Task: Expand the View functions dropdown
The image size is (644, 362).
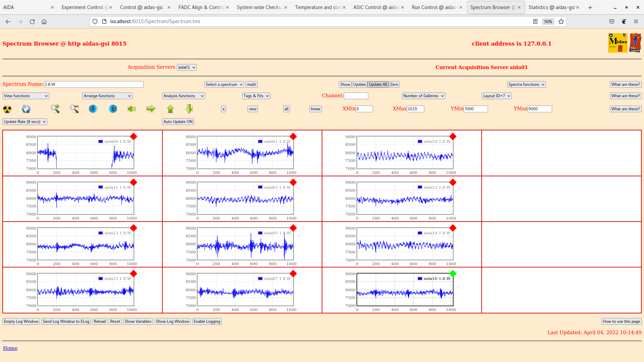Action: coord(26,96)
